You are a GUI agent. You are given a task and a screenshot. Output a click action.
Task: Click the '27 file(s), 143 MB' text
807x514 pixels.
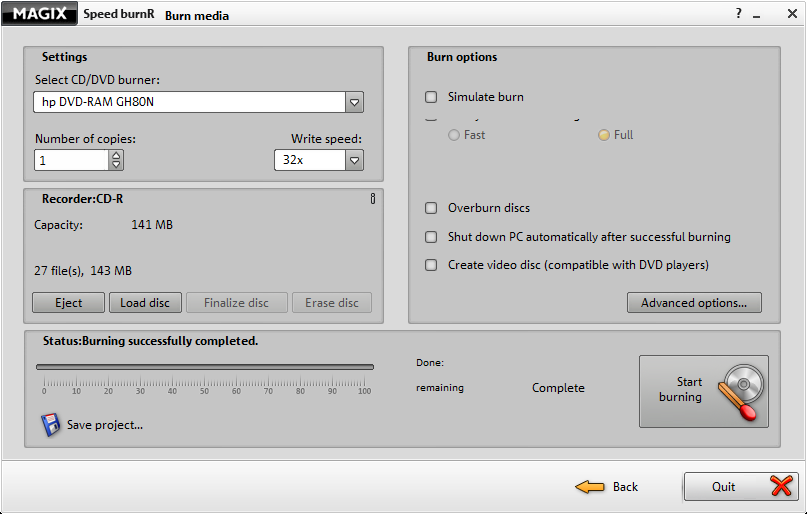click(x=83, y=271)
